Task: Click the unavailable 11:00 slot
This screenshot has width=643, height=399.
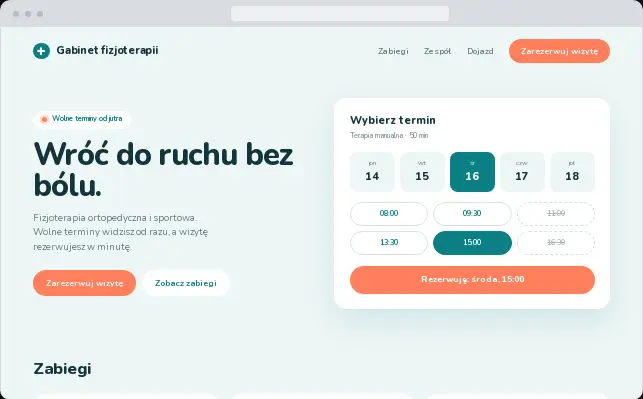Action: pyautogui.click(x=556, y=214)
